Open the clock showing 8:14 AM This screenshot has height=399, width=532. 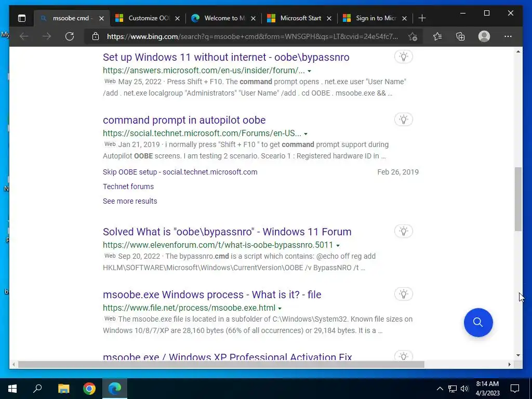[487, 389]
